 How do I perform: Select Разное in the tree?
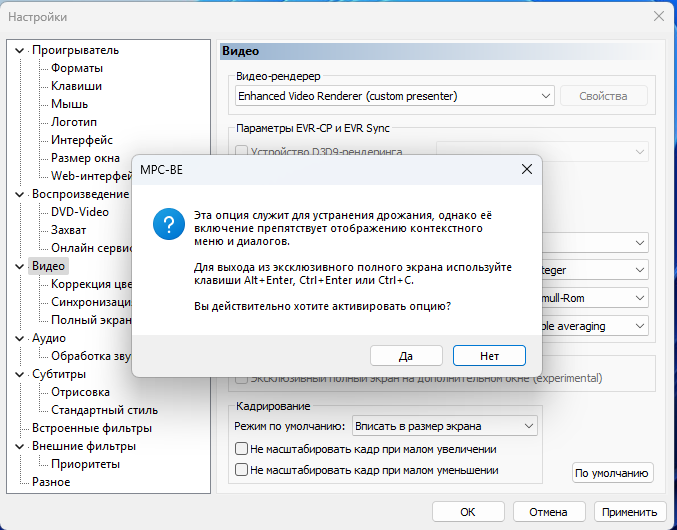[51, 482]
